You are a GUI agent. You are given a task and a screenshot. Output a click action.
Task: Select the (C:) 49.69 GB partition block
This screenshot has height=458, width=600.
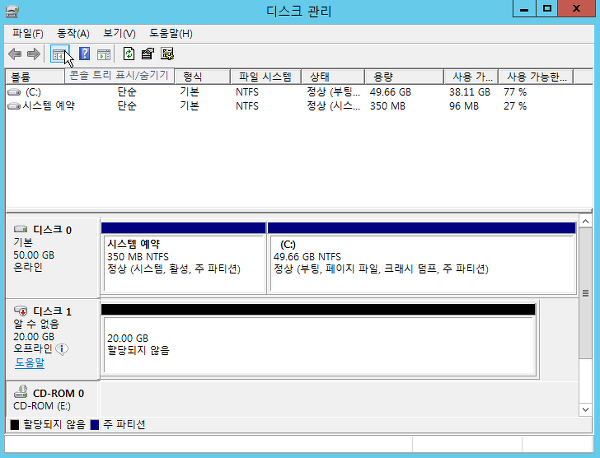422,258
